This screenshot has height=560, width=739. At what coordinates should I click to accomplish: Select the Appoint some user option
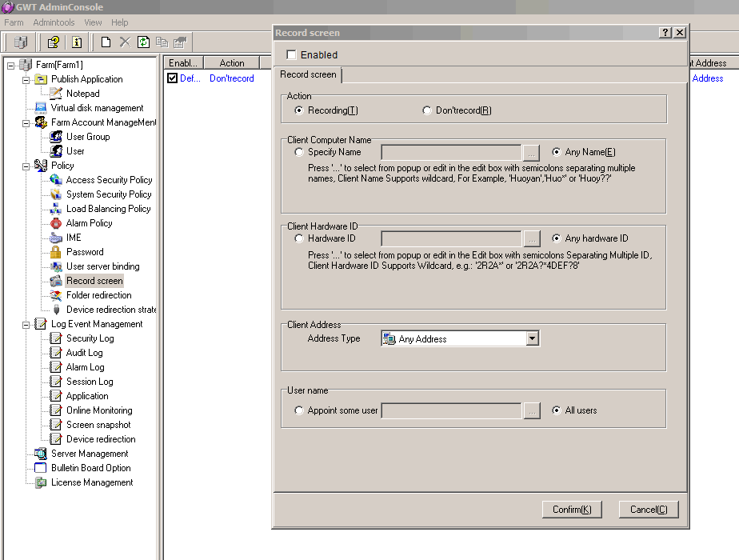(x=299, y=410)
